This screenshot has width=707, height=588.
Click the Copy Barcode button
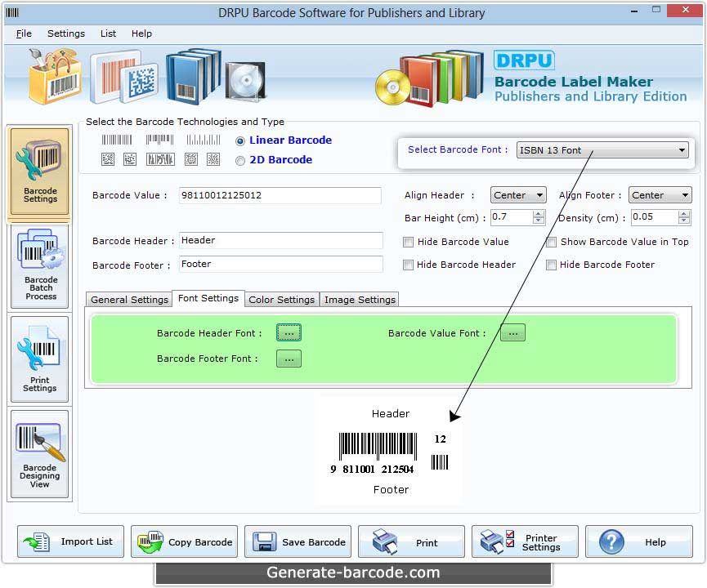coord(185,541)
